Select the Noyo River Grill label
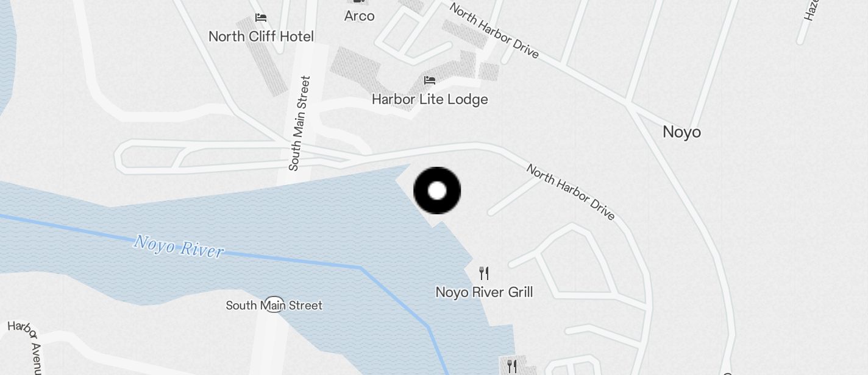This screenshot has width=868, height=375. pyautogui.click(x=484, y=292)
